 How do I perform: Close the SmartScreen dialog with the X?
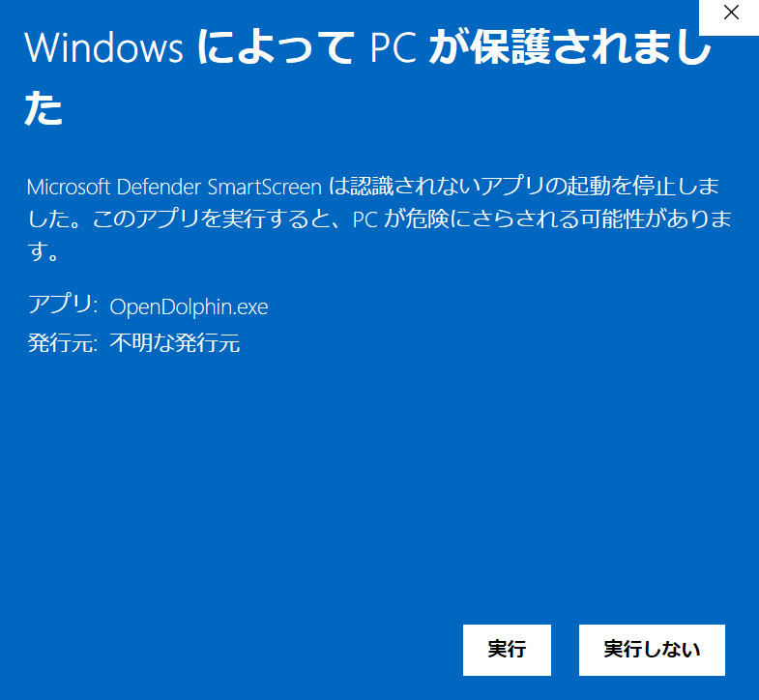click(731, 13)
